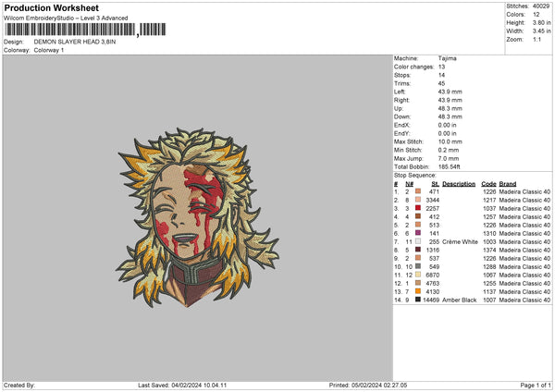
Task: Click the max jump value "7.0 mm"
Action: point(449,158)
